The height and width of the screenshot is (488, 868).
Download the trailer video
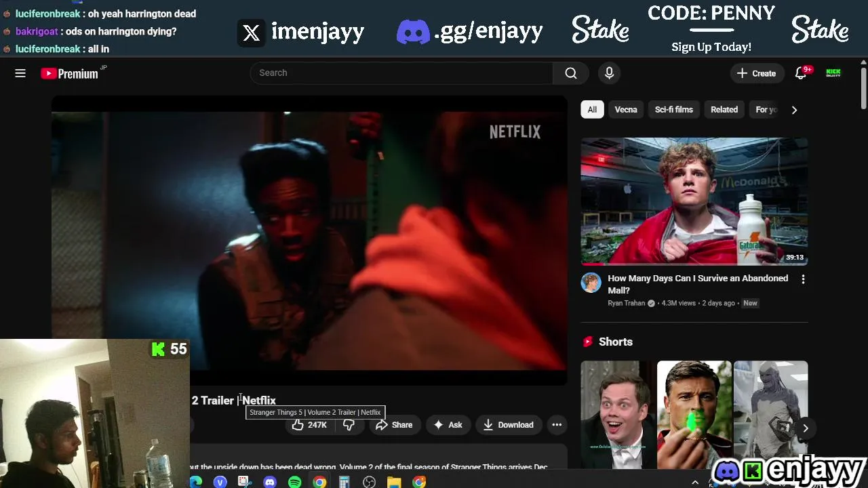tap(509, 425)
